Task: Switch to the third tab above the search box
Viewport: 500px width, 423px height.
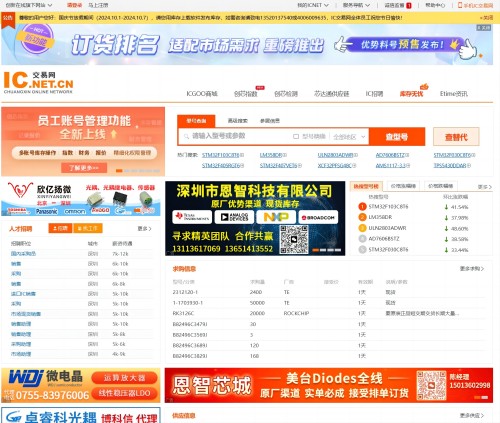Action: [x=270, y=121]
